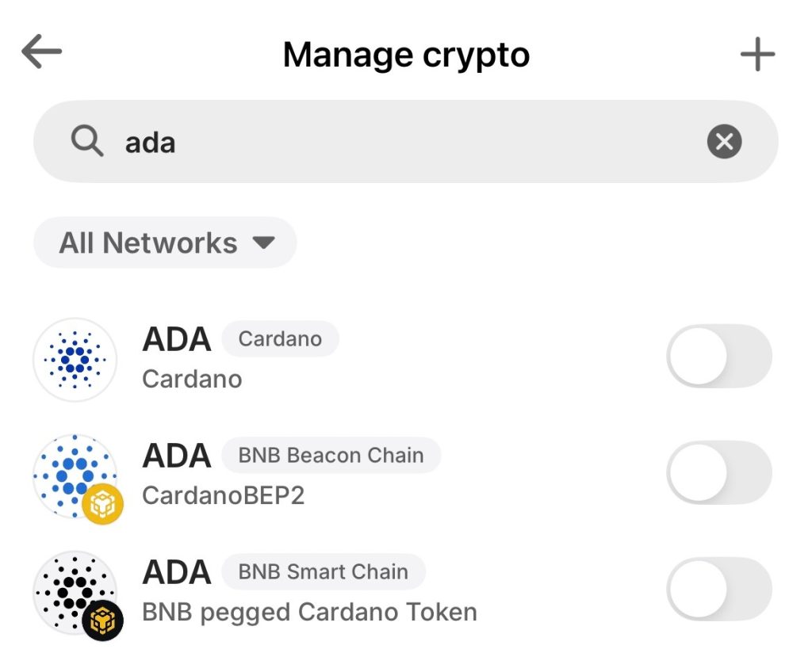Click the yellow BNB badge on CardanoBEP2 logo

103,503
